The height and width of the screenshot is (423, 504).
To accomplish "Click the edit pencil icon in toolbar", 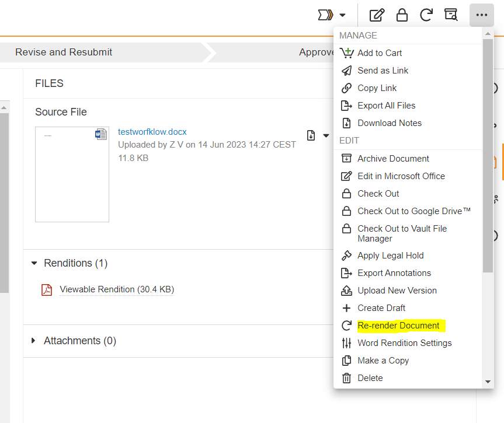I will coord(377,15).
